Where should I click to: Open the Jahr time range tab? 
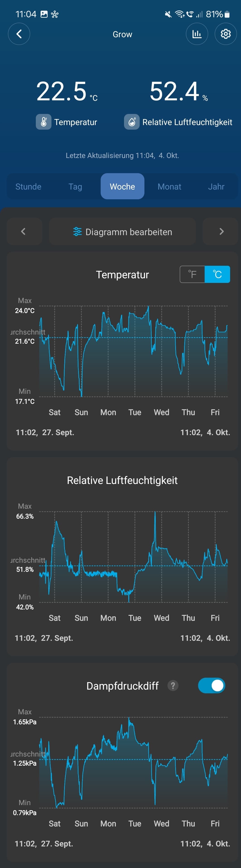(216, 187)
